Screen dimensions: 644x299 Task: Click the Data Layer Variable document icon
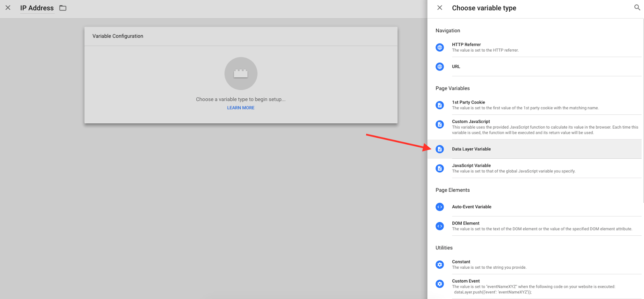point(440,149)
